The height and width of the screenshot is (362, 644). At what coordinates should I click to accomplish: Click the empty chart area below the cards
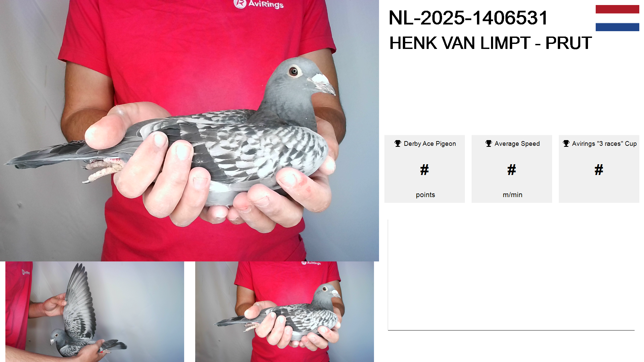[x=511, y=275]
